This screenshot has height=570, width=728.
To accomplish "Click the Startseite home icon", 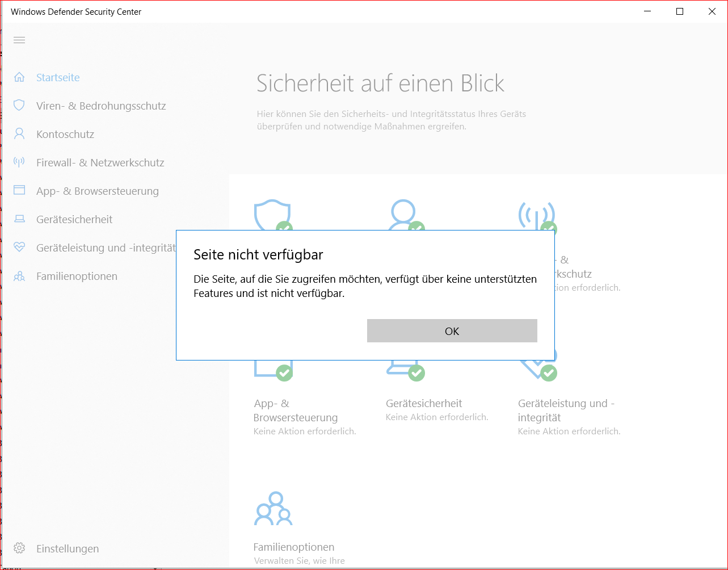I will (19, 77).
